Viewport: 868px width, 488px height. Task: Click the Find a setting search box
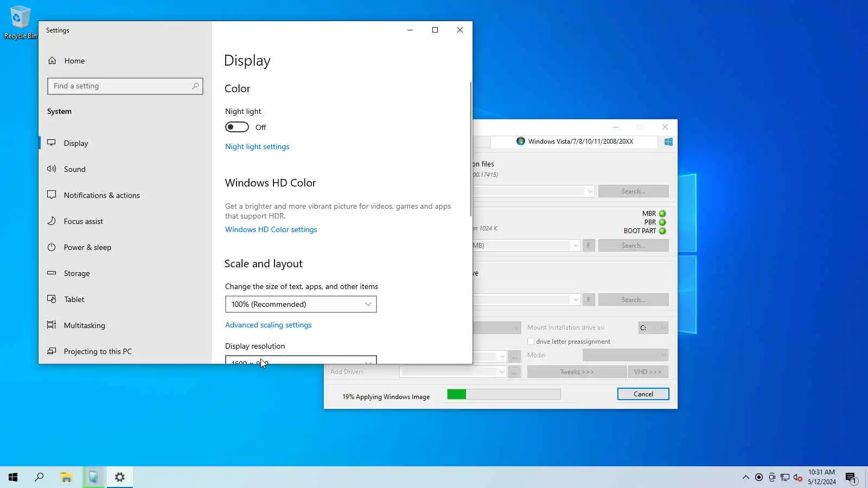tap(125, 86)
